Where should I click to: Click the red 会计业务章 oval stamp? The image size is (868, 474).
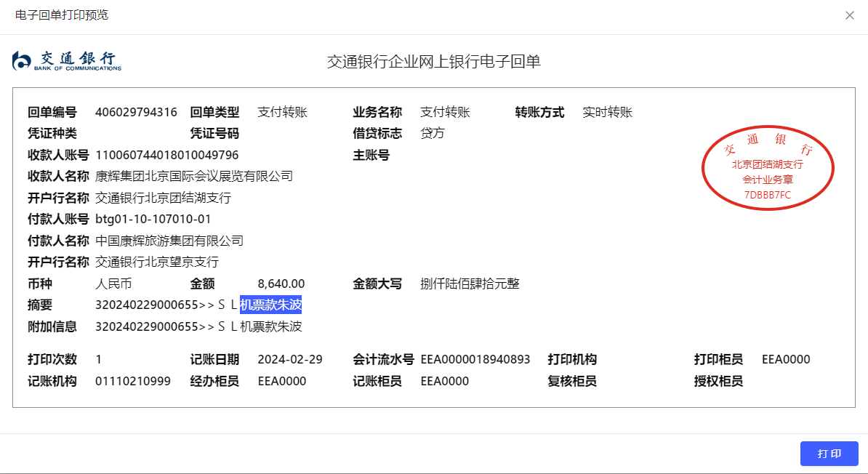click(x=767, y=169)
